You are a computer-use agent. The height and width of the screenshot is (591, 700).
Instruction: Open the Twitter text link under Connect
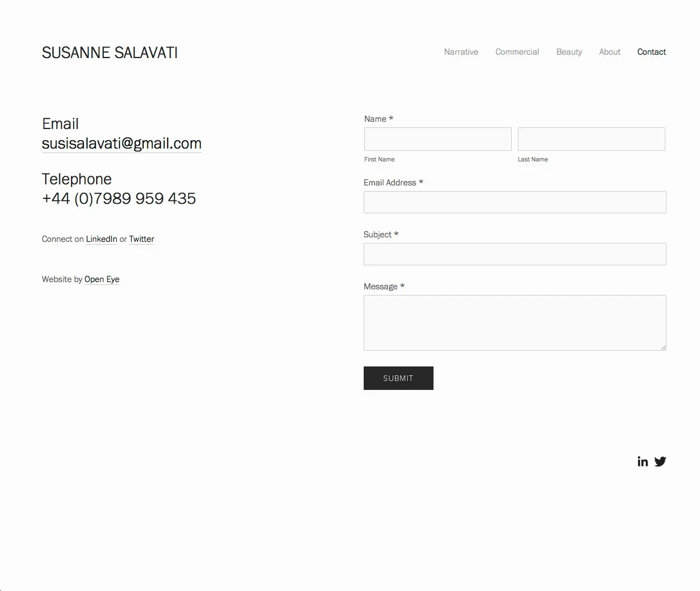coord(141,239)
